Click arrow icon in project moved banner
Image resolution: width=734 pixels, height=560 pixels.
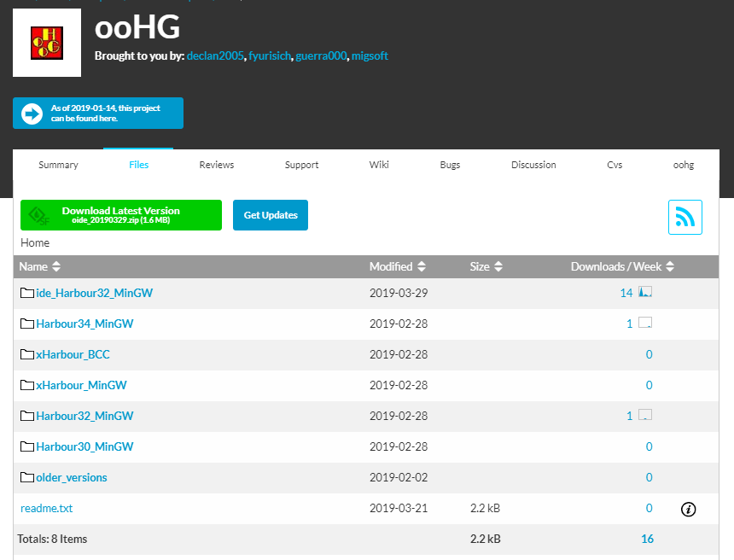coord(32,114)
